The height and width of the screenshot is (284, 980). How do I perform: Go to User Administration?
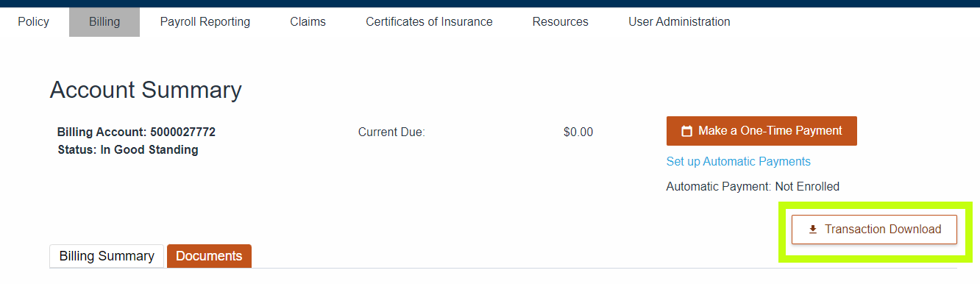click(679, 22)
